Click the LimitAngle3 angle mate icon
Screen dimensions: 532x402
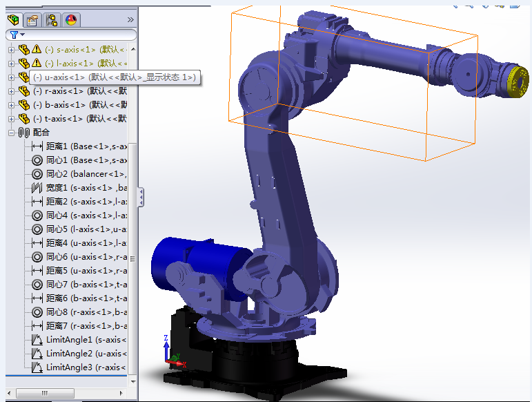[x=37, y=367]
